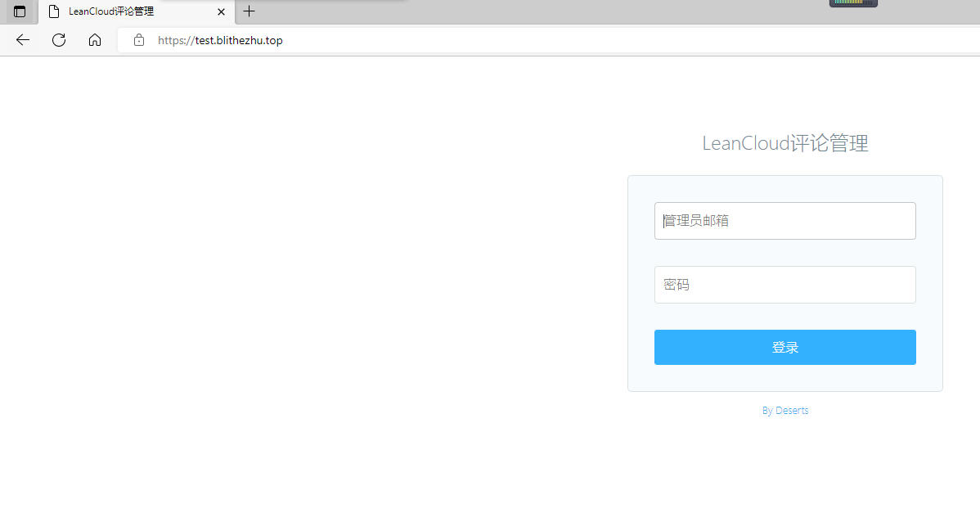
Task: Focus the address bar URL test.blithezhu.top
Action: [x=220, y=40]
